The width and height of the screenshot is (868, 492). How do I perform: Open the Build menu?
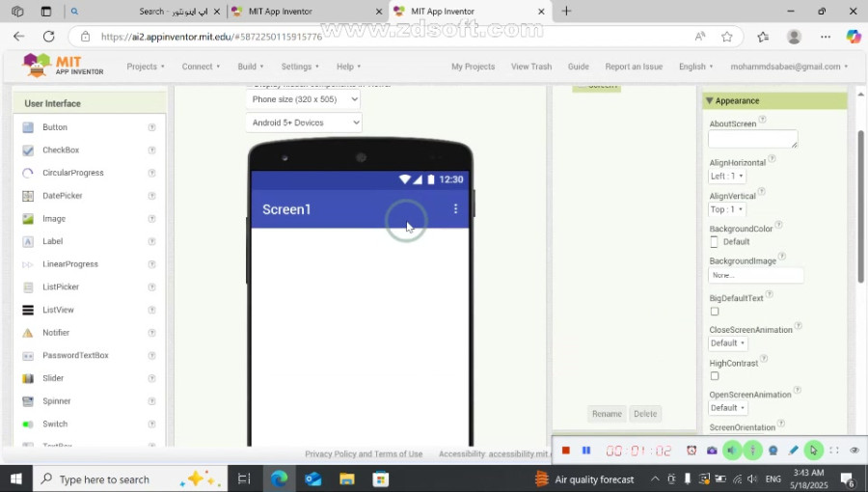(250, 67)
